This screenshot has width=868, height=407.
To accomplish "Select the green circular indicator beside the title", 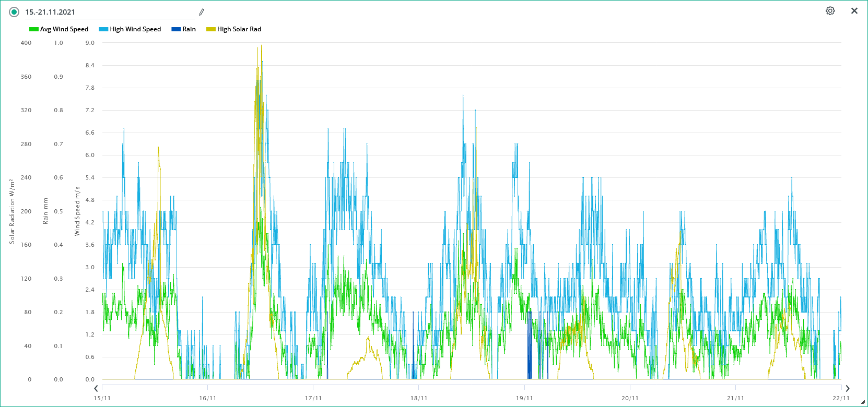I will pyautogui.click(x=14, y=12).
